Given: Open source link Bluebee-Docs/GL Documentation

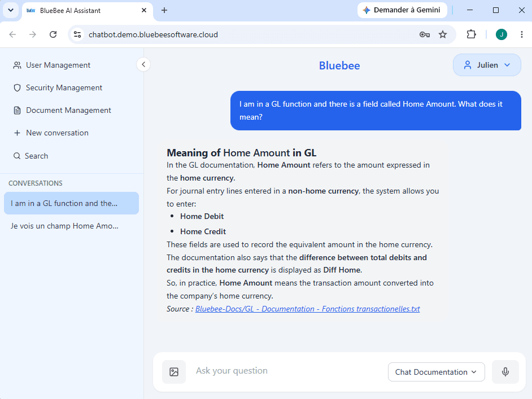Looking at the screenshot, I should 307,309.
